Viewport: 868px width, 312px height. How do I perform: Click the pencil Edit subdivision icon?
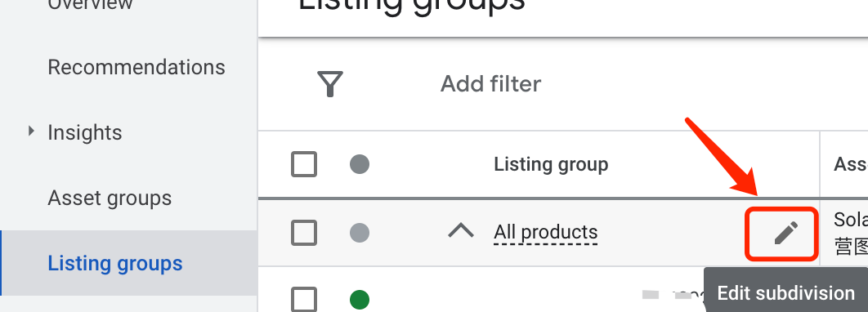[x=785, y=233]
